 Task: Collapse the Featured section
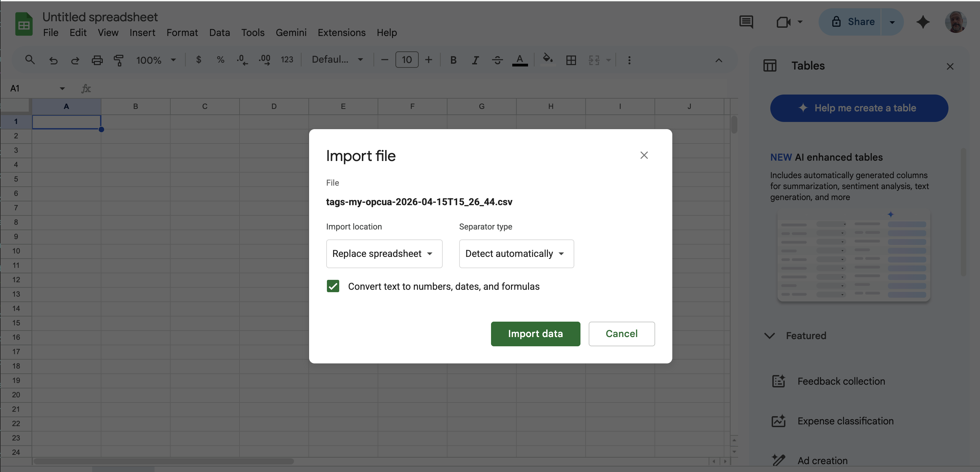pyautogui.click(x=769, y=335)
